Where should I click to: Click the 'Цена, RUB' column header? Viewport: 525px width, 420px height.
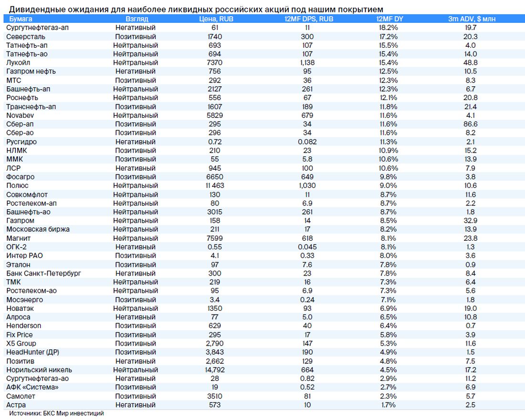tap(216, 19)
